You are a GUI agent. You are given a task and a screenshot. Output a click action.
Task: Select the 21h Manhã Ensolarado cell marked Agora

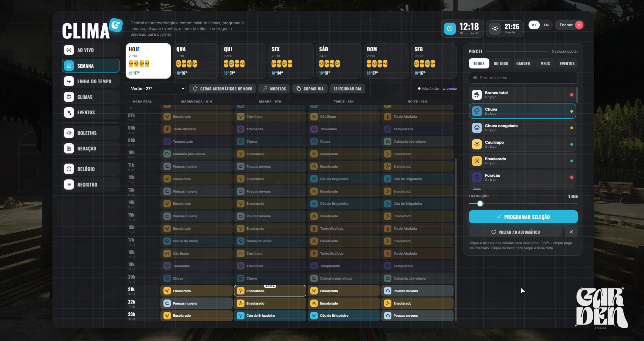(x=270, y=291)
